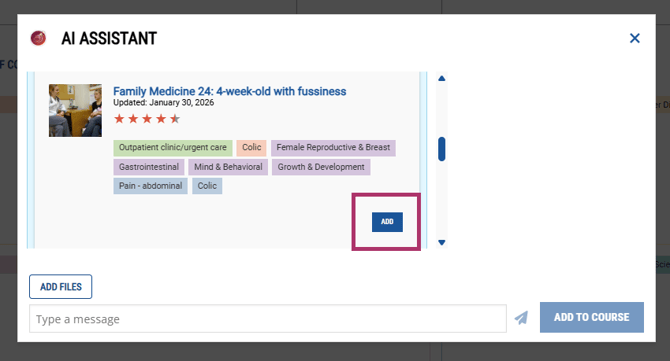Select the Female Reproductive & Breast tag

pos(333,147)
